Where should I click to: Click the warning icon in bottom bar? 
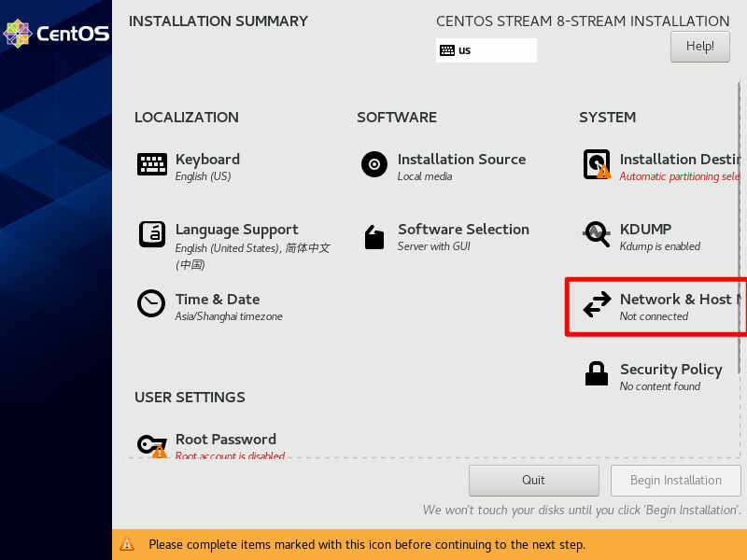coord(127,544)
